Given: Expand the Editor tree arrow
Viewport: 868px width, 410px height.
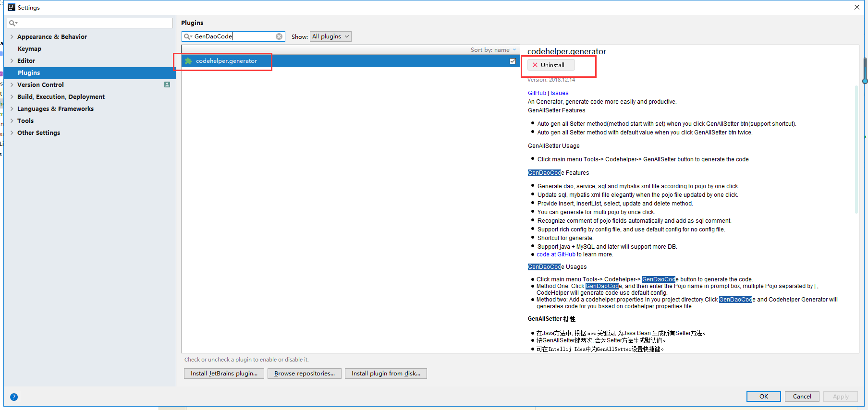Looking at the screenshot, I should pos(12,60).
